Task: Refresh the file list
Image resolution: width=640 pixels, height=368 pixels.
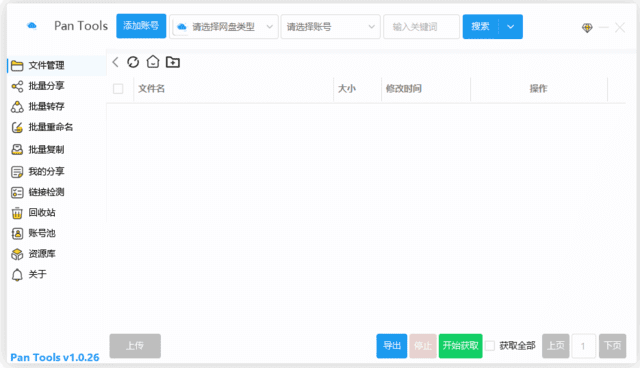Action: tap(133, 62)
